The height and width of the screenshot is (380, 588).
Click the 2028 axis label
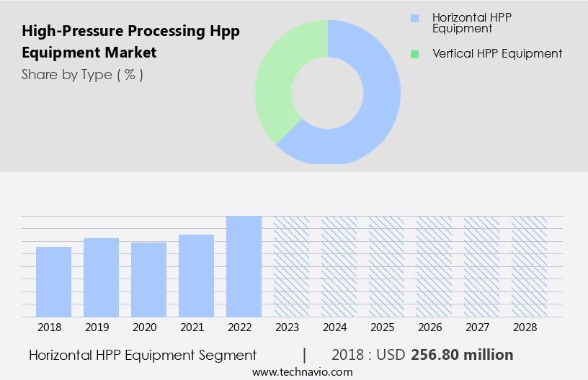525,327
